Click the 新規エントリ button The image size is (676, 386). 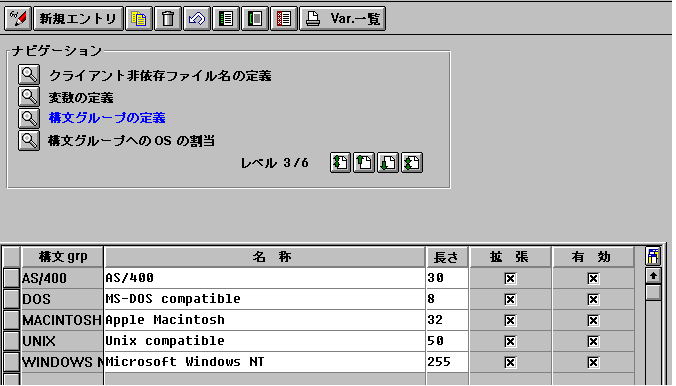click(78, 19)
